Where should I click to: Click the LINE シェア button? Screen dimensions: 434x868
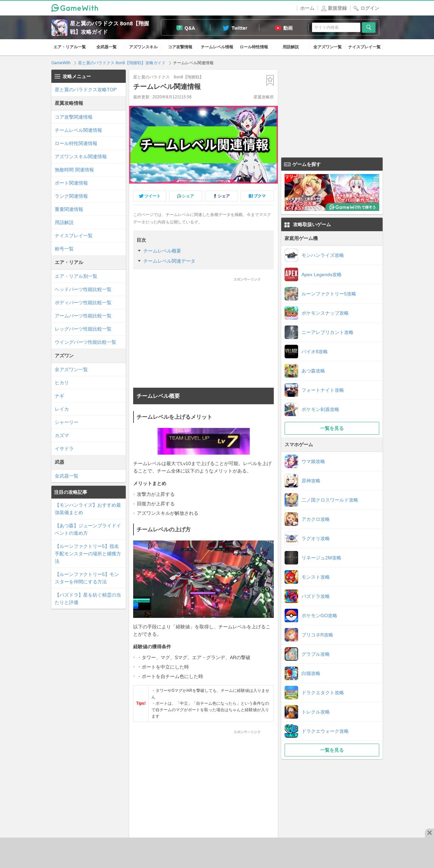coord(186,196)
